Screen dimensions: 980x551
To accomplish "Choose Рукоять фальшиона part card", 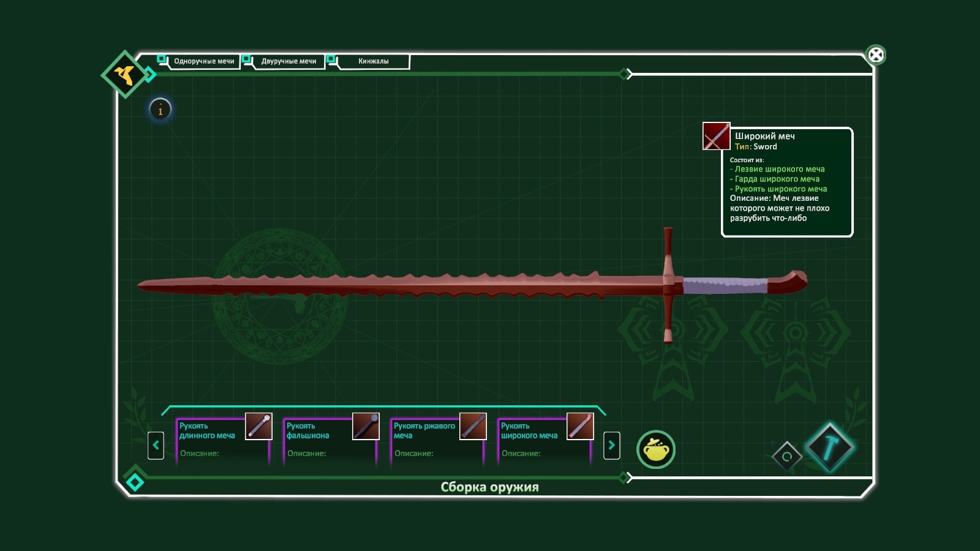I will [330, 441].
